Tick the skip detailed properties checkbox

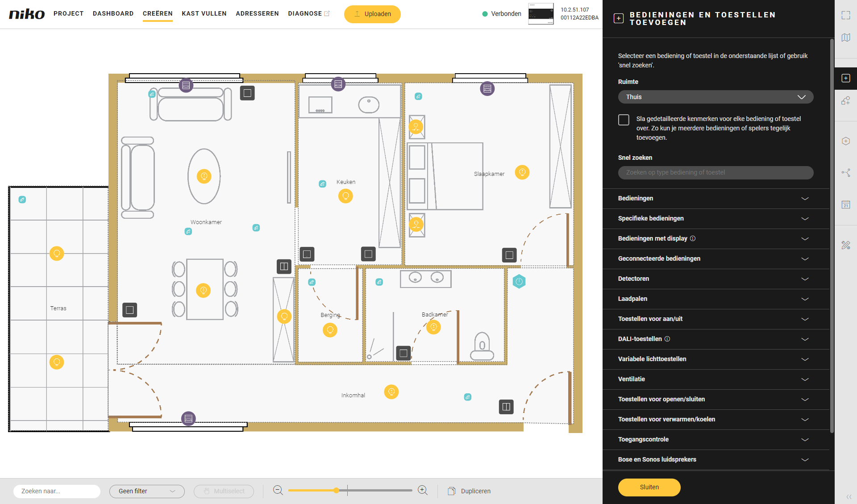point(624,120)
